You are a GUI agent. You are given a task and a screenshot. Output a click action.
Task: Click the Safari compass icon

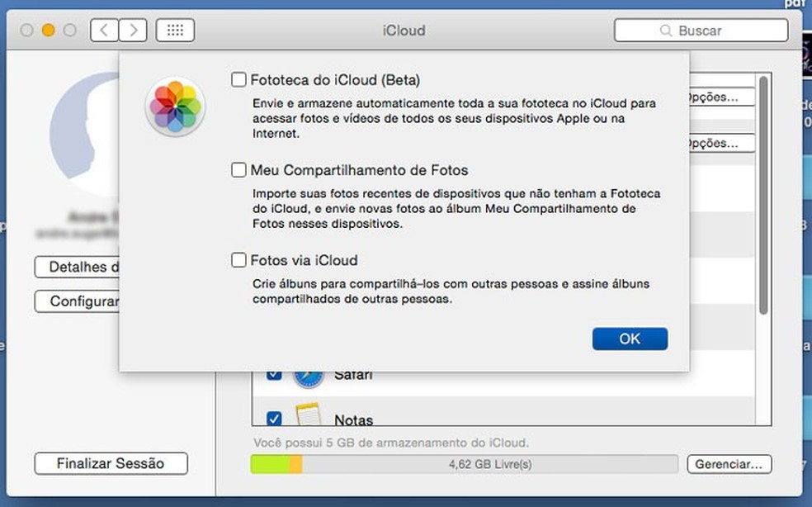[307, 377]
